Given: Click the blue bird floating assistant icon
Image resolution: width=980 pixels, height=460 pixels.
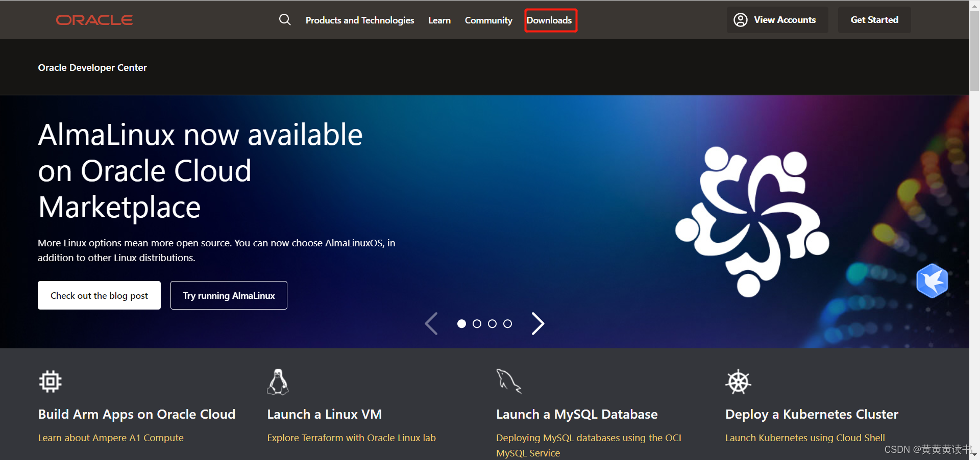Looking at the screenshot, I should coord(932,280).
